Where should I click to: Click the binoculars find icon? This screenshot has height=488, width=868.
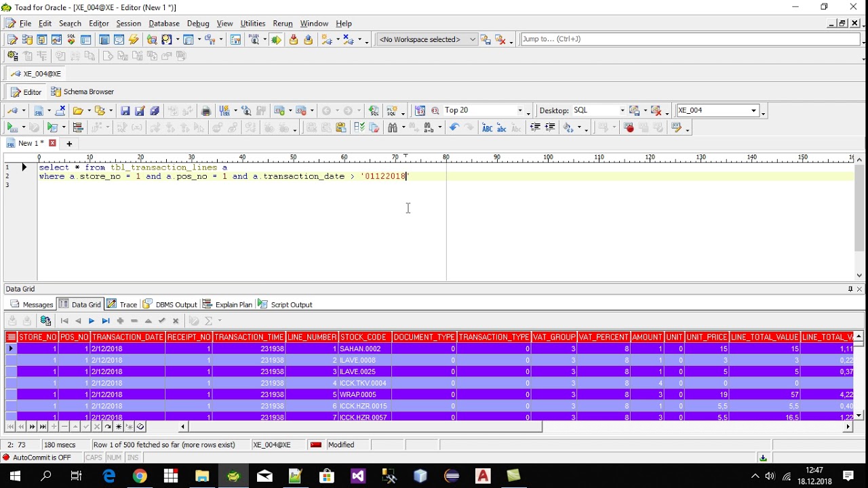392,127
